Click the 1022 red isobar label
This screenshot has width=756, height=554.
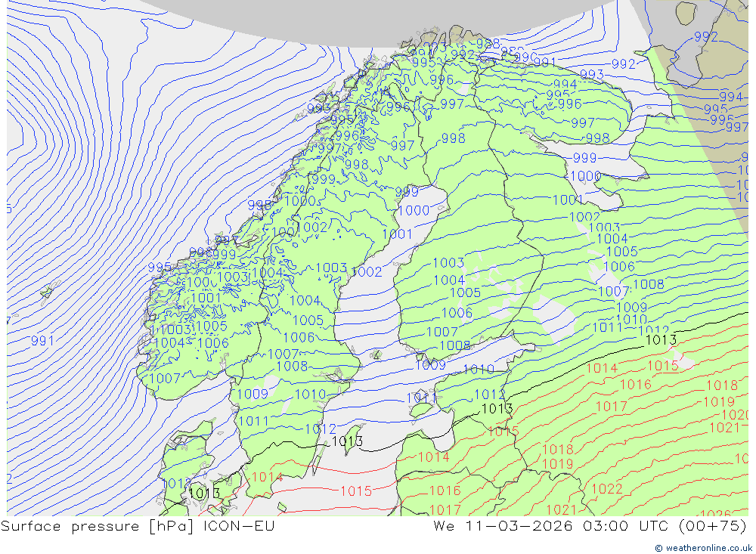pyautogui.click(x=607, y=489)
